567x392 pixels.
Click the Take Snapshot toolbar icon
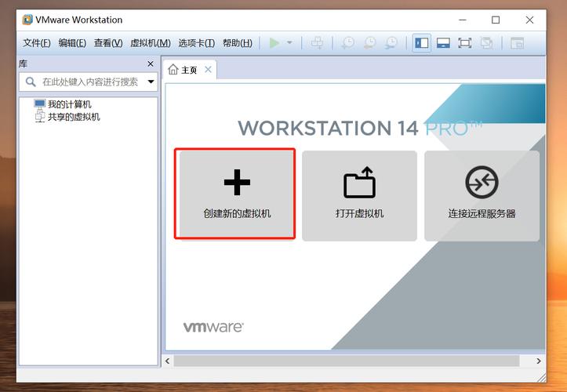[348, 43]
